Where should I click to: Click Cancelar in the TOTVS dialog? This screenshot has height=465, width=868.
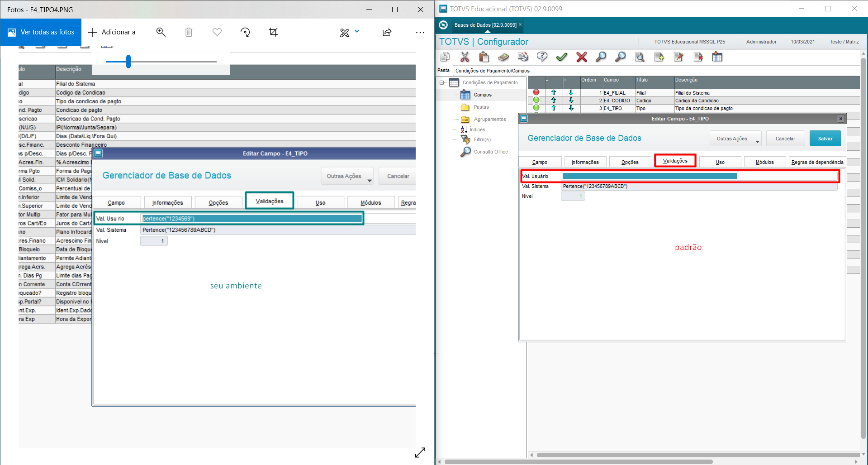[785, 139]
